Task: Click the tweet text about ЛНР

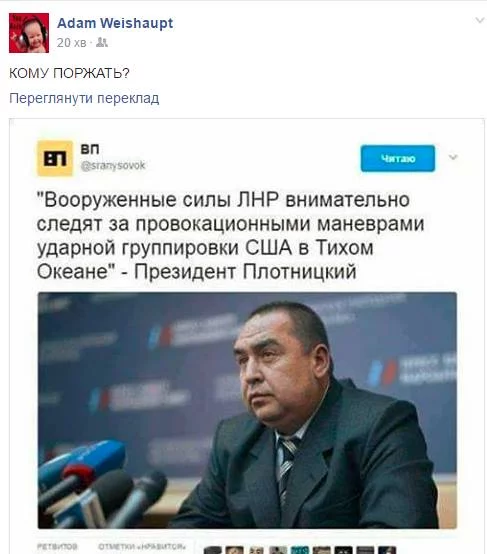Action: (x=230, y=236)
